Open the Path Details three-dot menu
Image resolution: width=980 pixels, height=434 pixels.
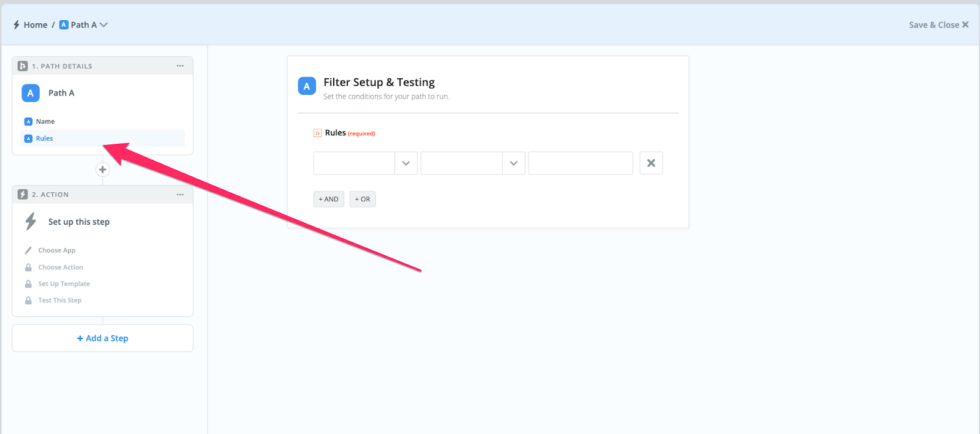[x=180, y=66]
